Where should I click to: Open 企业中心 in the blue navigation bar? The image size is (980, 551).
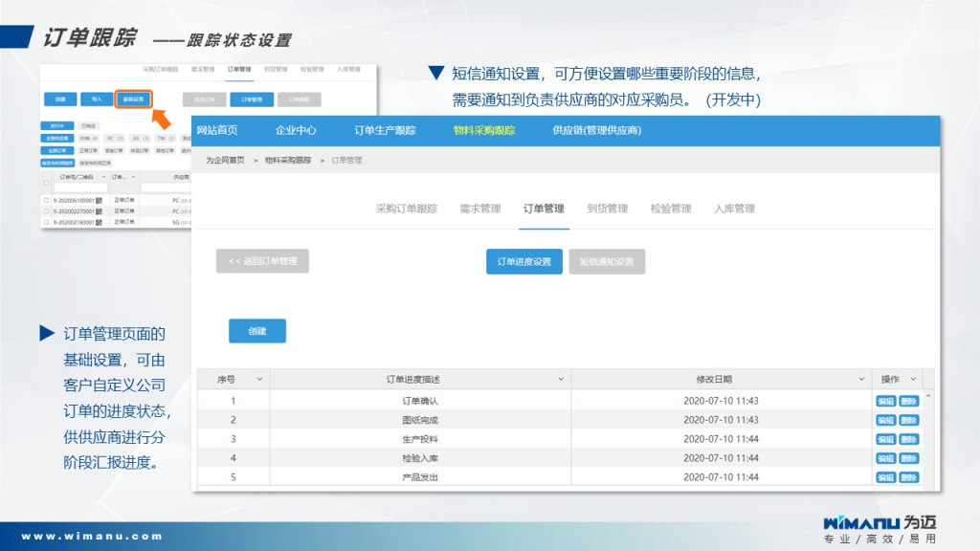click(x=296, y=130)
